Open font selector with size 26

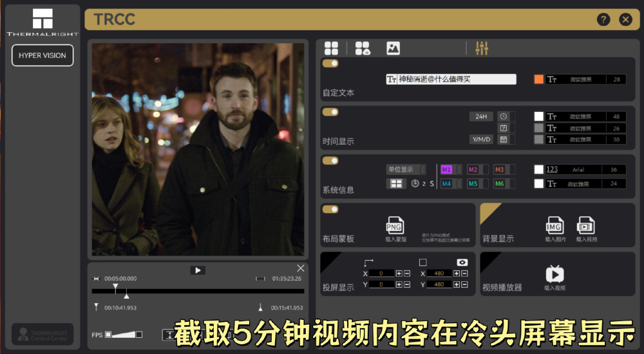[585, 128]
